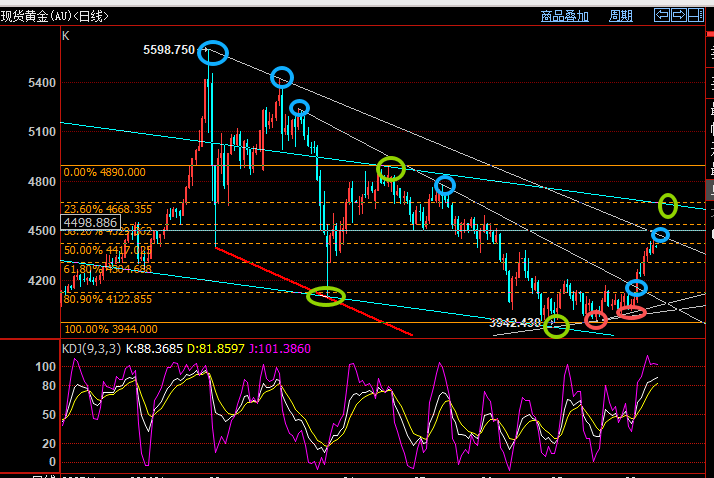The height and width of the screenshot is (478, 714).
Task: Click the 5100 price axis label
Action: point(42,132)
